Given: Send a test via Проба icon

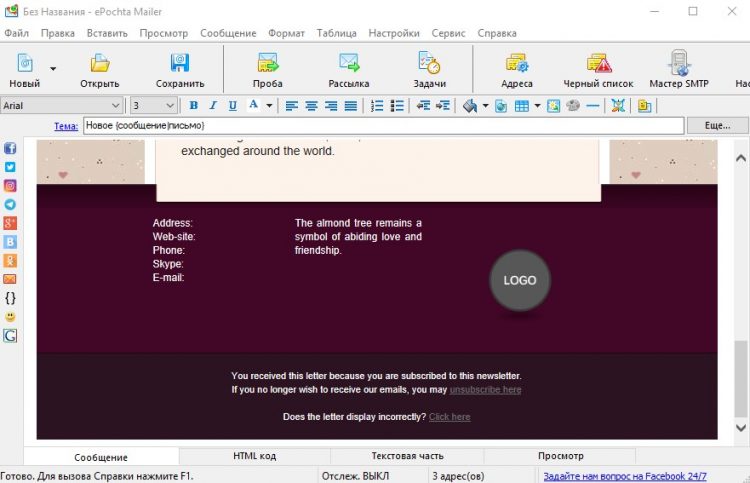Looking at the screenshot, I should (x=267, y=70).
